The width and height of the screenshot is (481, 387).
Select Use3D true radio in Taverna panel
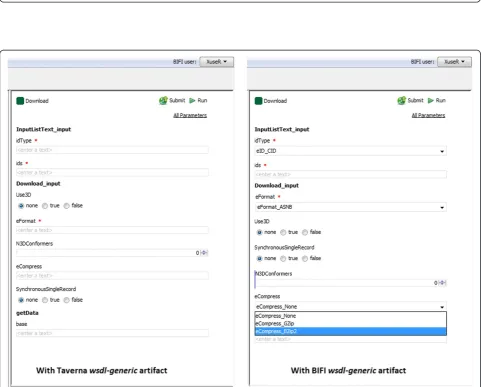pos(45,206)
